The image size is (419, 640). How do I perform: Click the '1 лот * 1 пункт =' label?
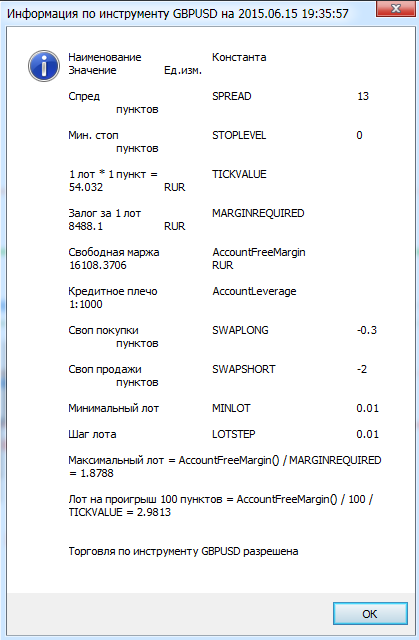click(x=113, y=174)
